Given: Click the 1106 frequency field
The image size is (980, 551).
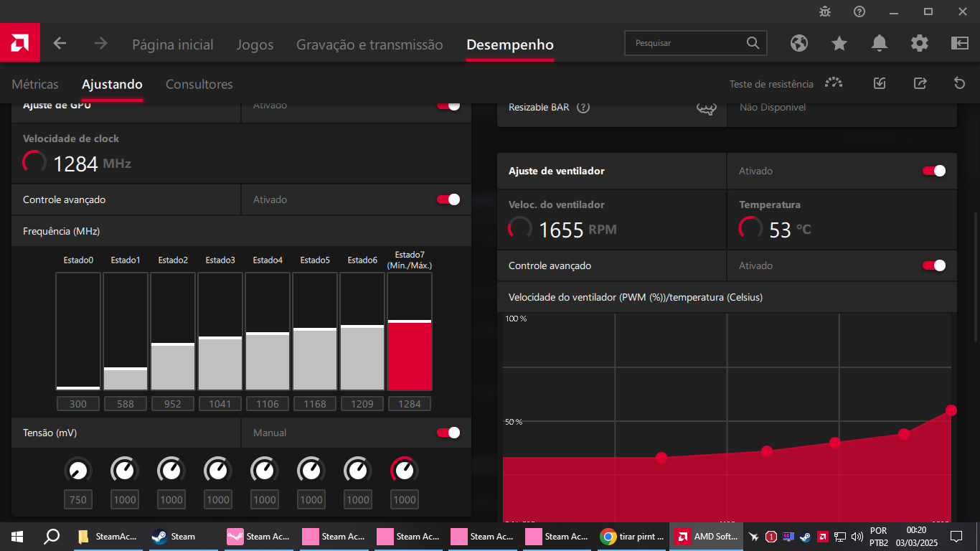Looking at the screenshot, I should point(268,404).
